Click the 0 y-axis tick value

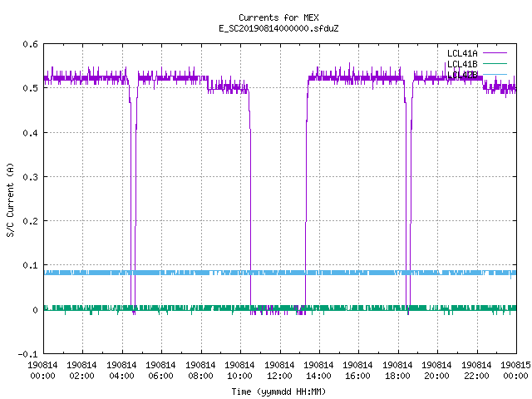[35, 310]
